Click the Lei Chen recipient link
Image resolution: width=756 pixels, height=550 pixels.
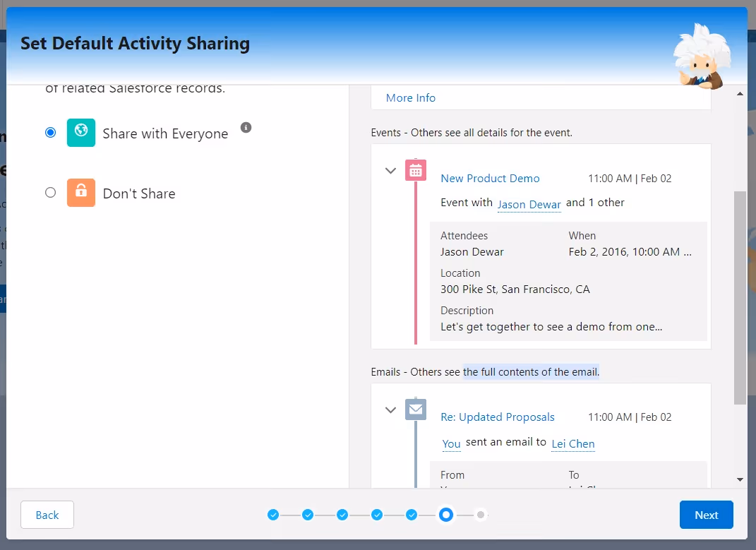pyautogui.click(x=573, y=444)
